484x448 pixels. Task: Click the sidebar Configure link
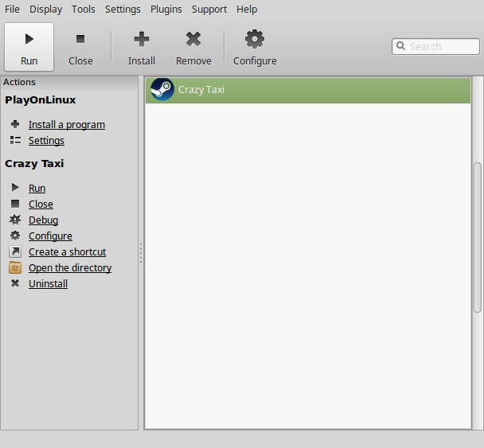pyautogui.click(x=50, y=236)
